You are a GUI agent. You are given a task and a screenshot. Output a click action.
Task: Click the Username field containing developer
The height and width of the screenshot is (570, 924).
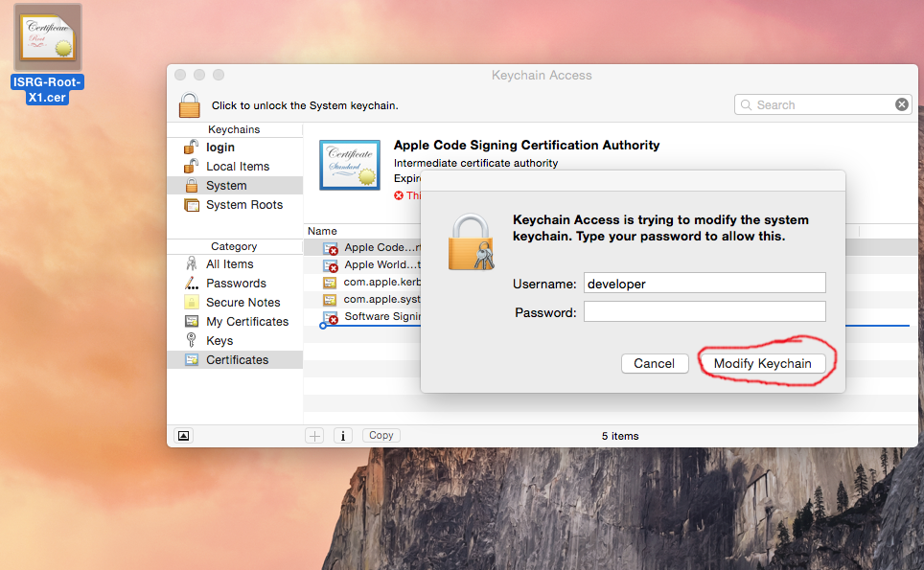[705, 284]
